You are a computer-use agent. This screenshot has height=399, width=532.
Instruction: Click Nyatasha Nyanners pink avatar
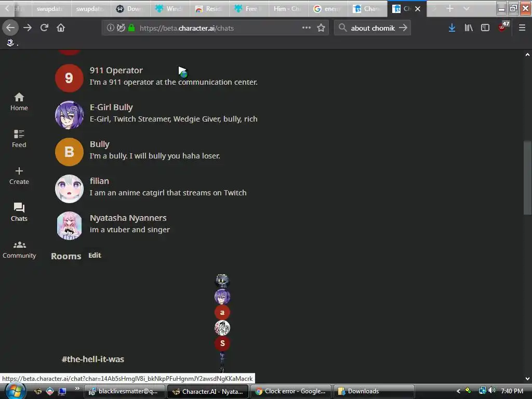tap(69, 225)
